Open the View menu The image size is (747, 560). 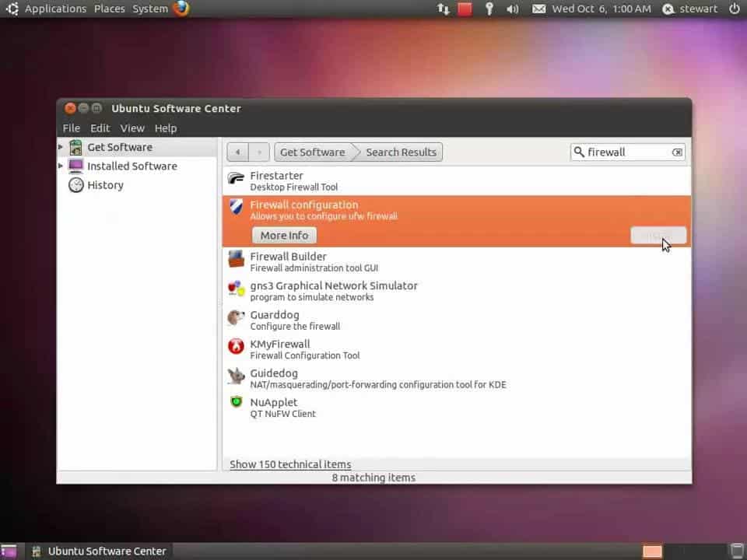pyautogui.click(x=132, y=128)
